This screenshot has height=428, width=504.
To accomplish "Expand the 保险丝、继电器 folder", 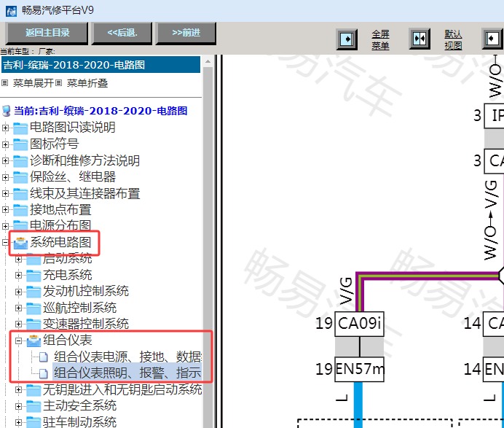I will point(6,177).
